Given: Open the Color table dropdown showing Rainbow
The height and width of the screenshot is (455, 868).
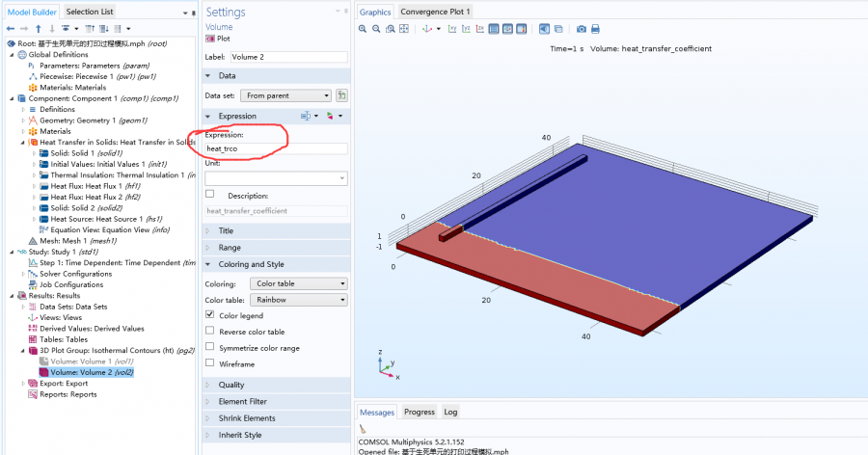Looking at the screenshot, I should click(x=299, y=300).
